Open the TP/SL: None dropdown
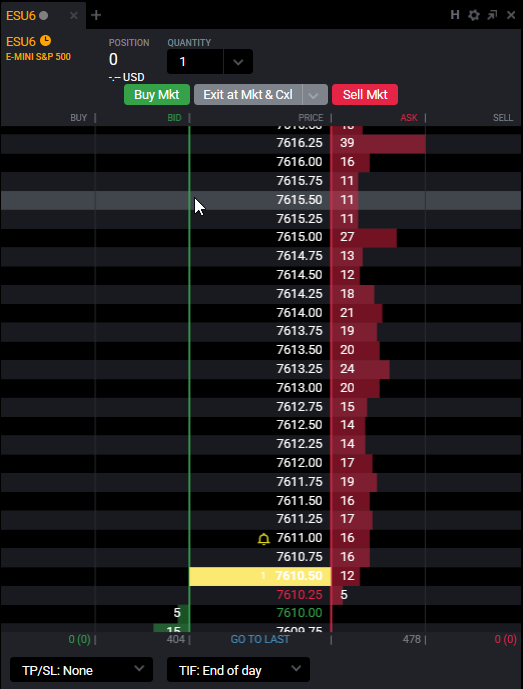 pyautogui.click(x=81, y=670)
